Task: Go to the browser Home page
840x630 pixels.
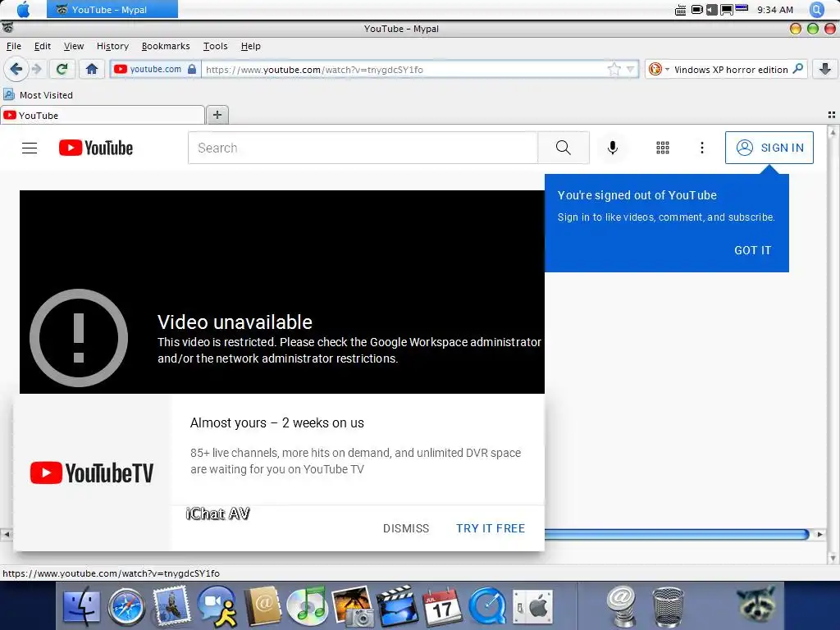Action: pos(92,69)
